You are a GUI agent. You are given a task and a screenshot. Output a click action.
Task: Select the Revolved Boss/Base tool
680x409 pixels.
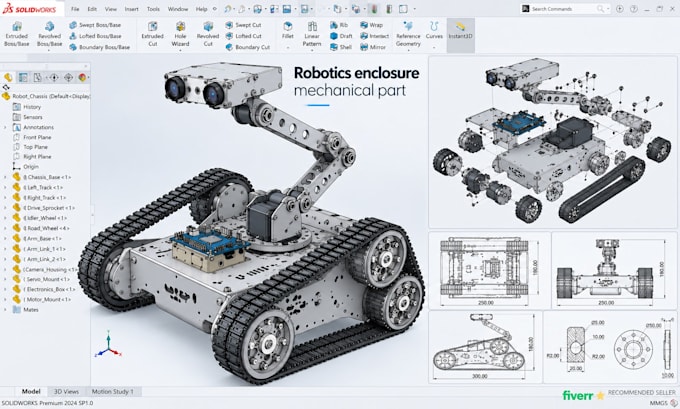(x=49, y=33)
